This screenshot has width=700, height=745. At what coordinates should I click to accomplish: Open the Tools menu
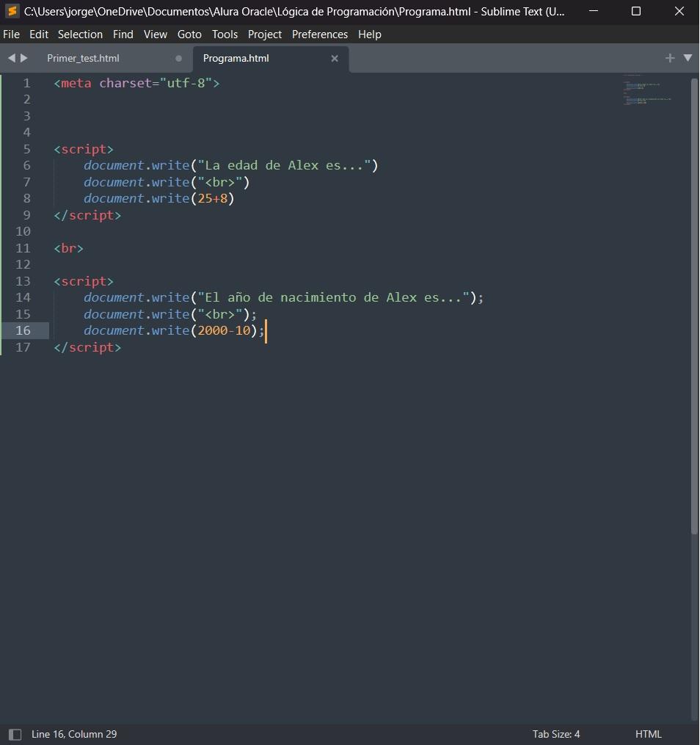(225, 34)
